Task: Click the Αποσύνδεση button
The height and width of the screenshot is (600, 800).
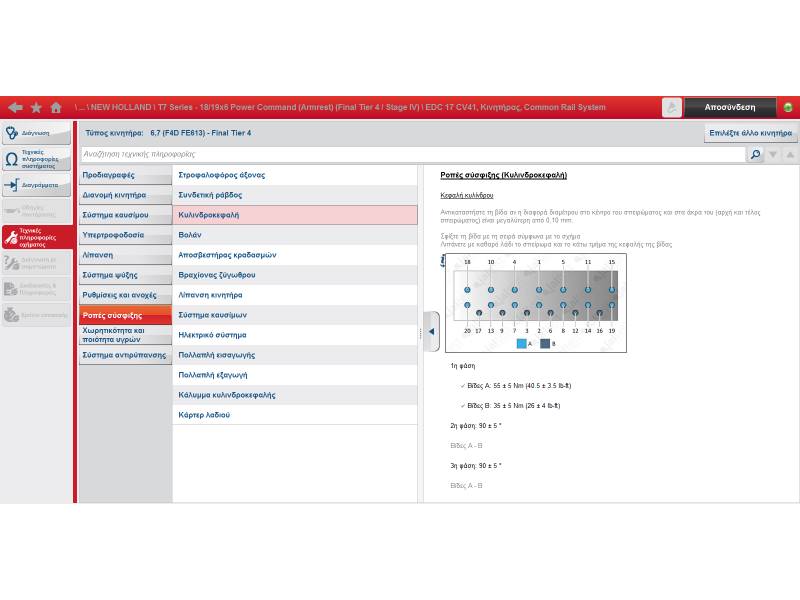Action: pos(729,107)
